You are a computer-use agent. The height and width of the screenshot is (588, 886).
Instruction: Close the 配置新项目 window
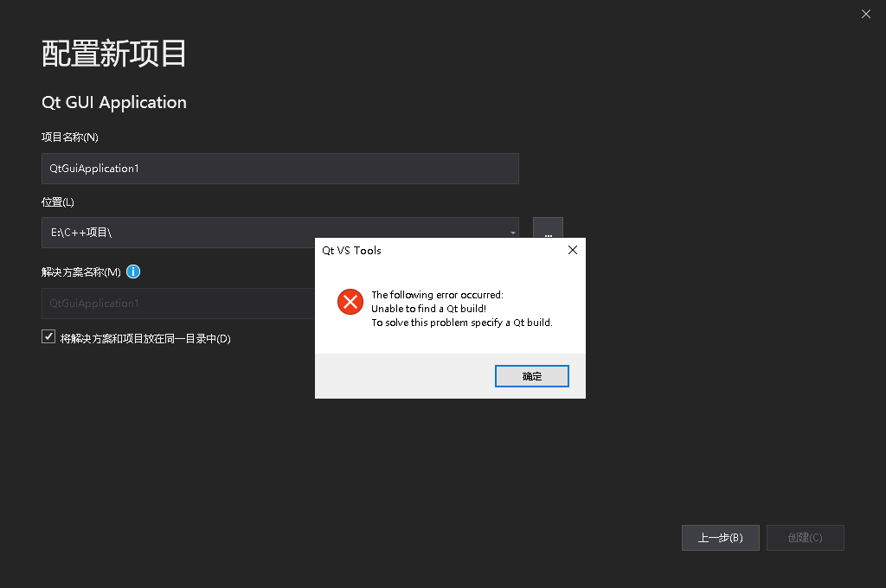(865, 14)
